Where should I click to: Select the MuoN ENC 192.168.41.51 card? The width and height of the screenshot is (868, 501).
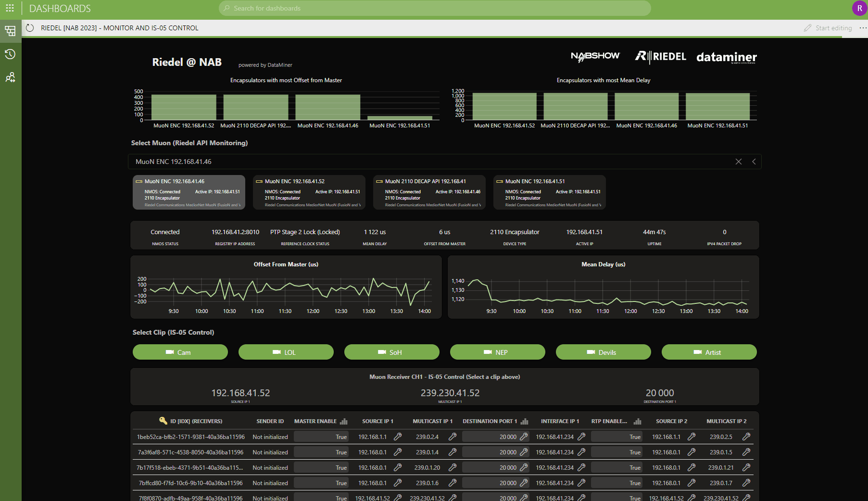pyautogui.click(x=550, y=192)
